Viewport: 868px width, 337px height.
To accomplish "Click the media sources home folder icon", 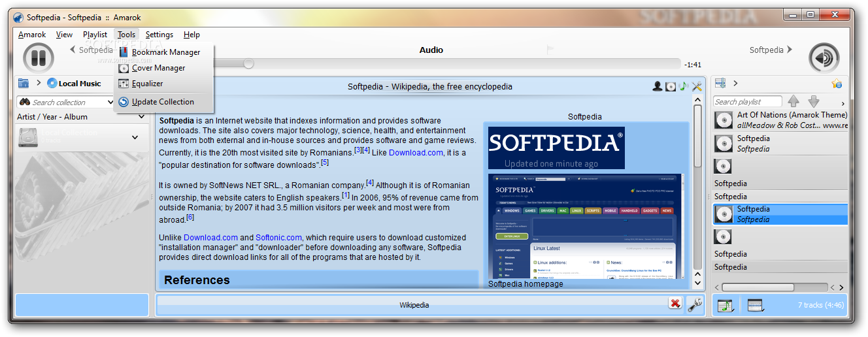I will point(24,83).
